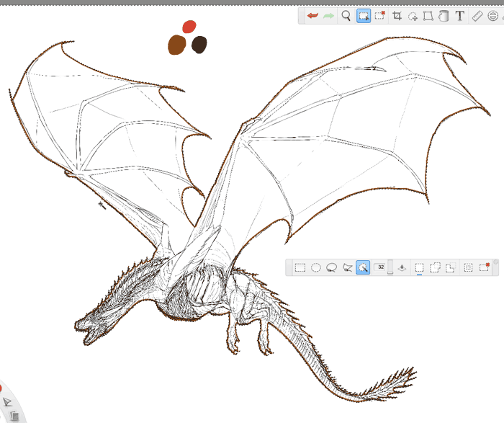Select the Ellipse guide tool
The height and width of the screenshot is (423, 504).
[x=492, y=16]
